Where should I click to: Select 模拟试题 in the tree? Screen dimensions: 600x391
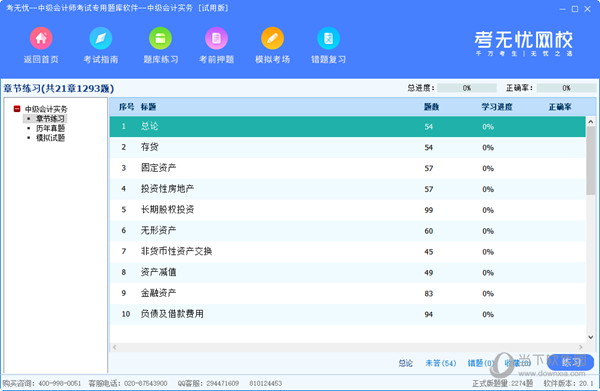point(50,138)
